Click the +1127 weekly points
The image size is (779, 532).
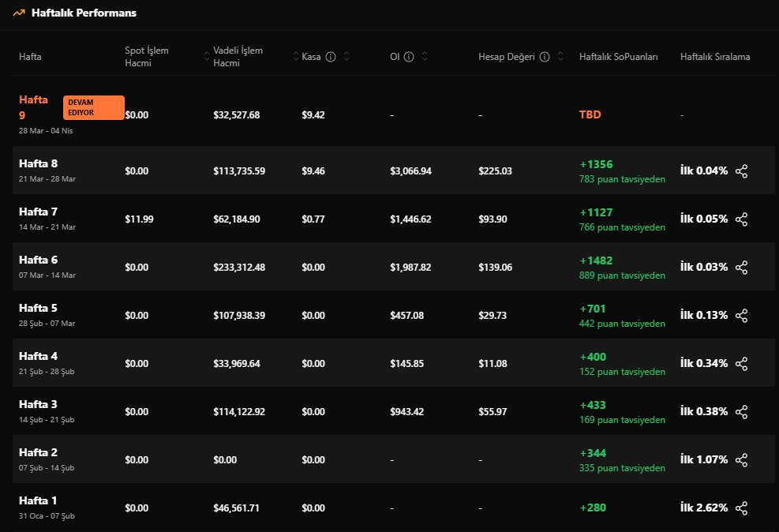596,212
